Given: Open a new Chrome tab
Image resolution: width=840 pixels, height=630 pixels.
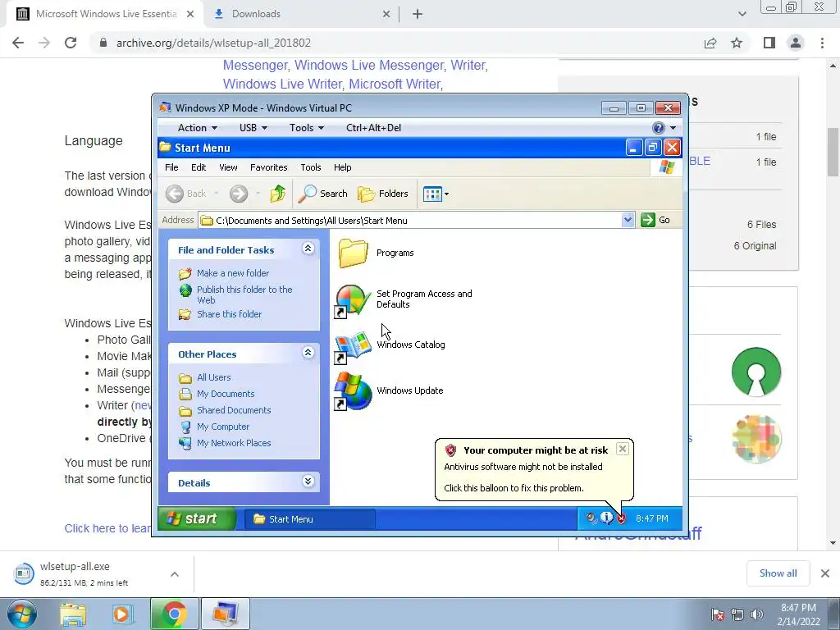Looking at the screenshot, I should point(418,14).
